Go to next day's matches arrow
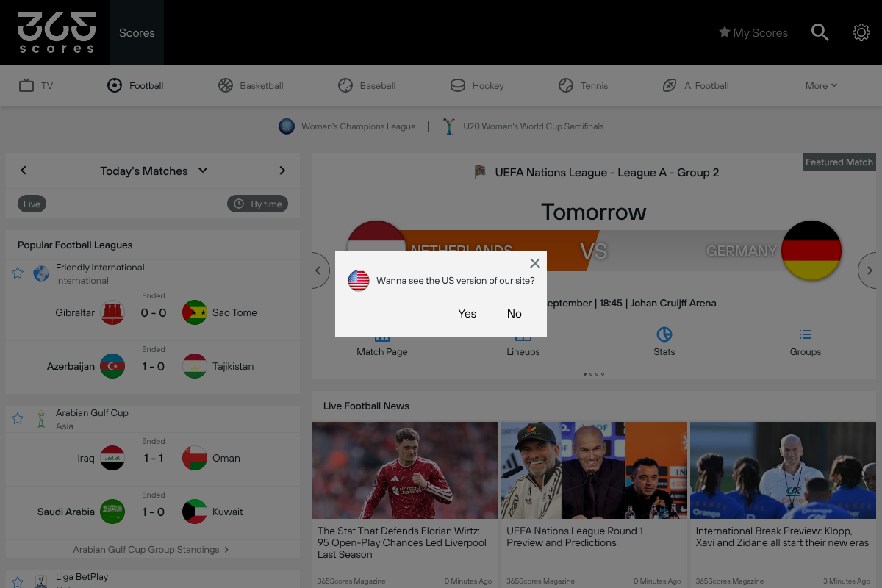The image size is (882, 588). click(282, 171)
